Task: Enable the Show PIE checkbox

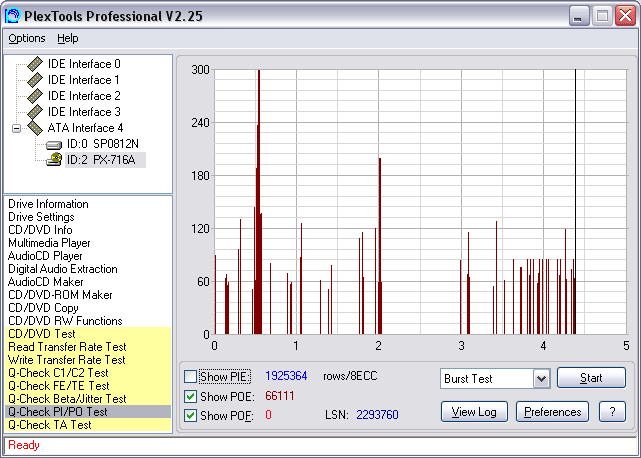Action: (x=190, y=376)
